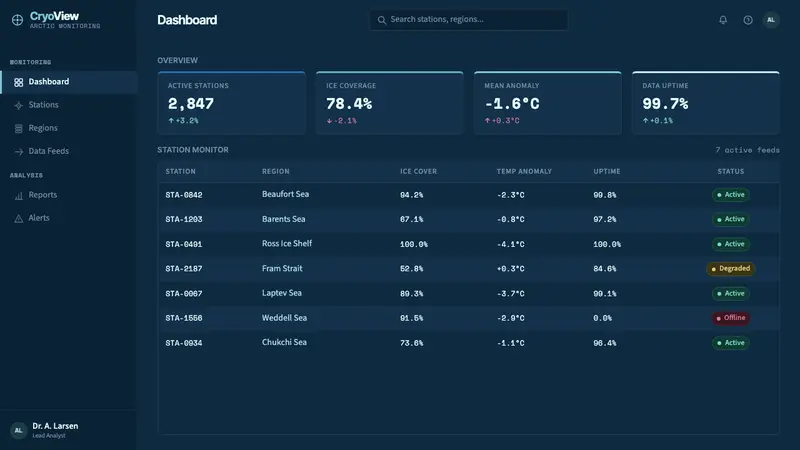Screen dimensions: 800x450
Task: Click the Alerts warning triangle icon
Action: (x=19, y=218)
